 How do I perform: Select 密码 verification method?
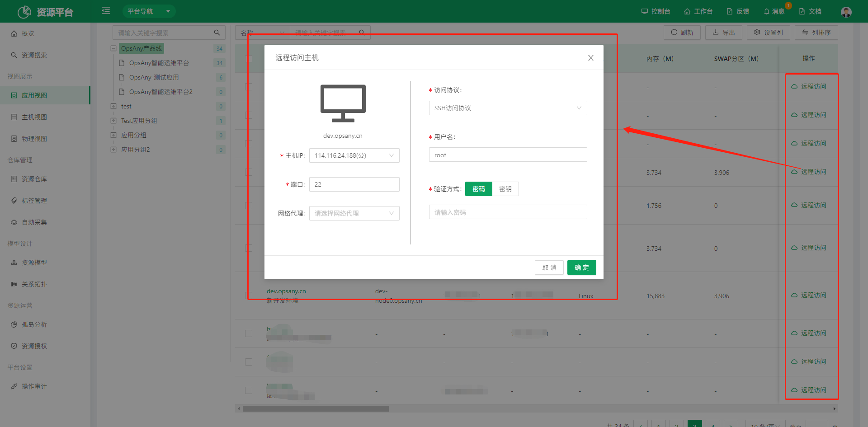(478, 189)
